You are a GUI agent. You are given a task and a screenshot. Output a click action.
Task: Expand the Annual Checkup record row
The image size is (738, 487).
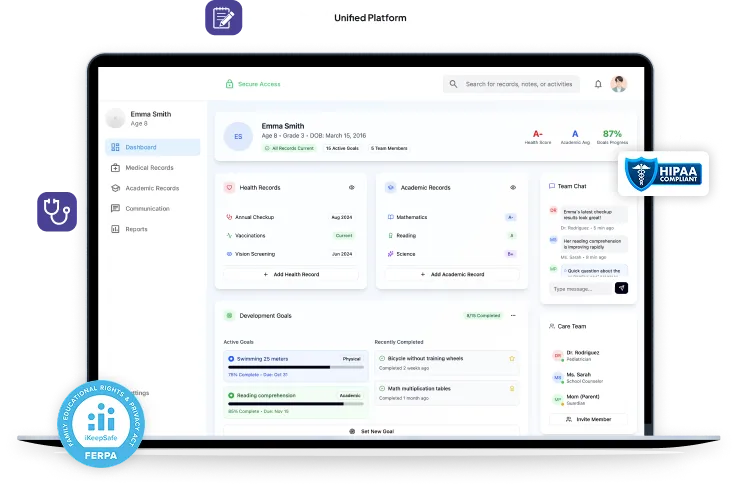coord(291,217)
